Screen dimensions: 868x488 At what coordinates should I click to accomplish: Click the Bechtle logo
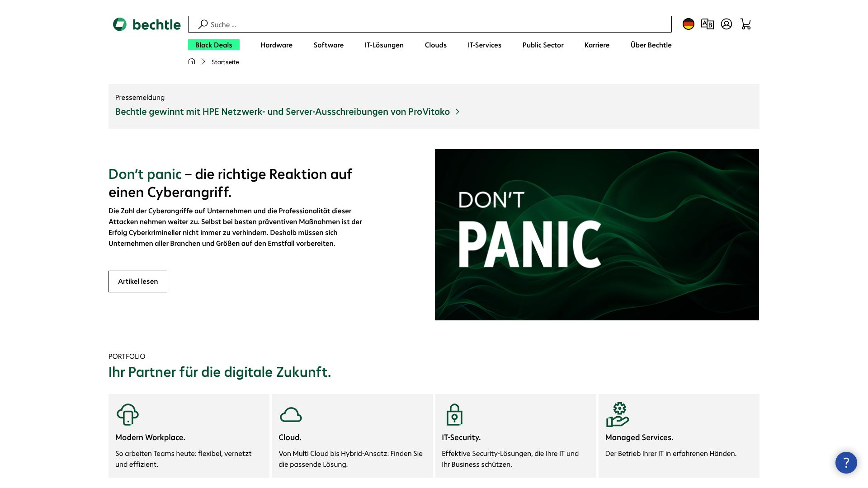pos(146,24)
